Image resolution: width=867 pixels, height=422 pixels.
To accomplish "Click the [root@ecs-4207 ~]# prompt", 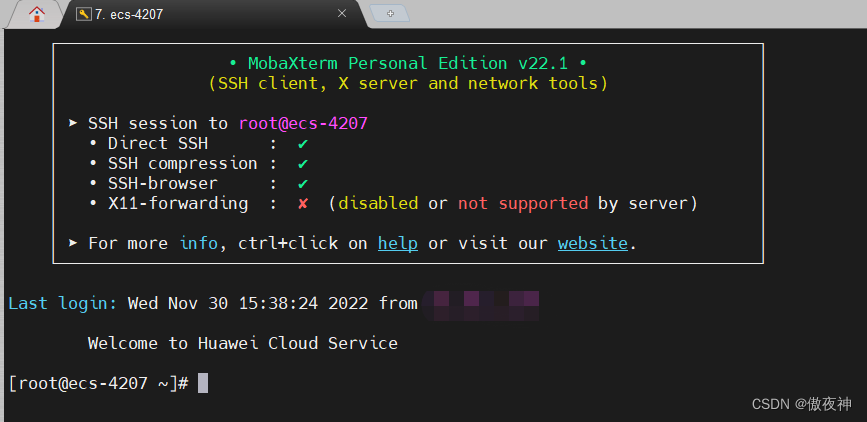I will point(98,383).
